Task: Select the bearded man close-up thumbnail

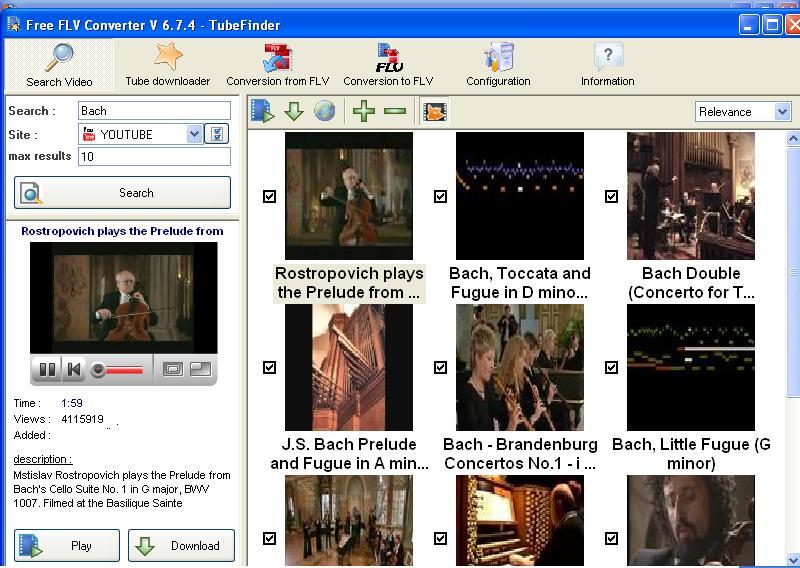Action: (x=691, y=521)
